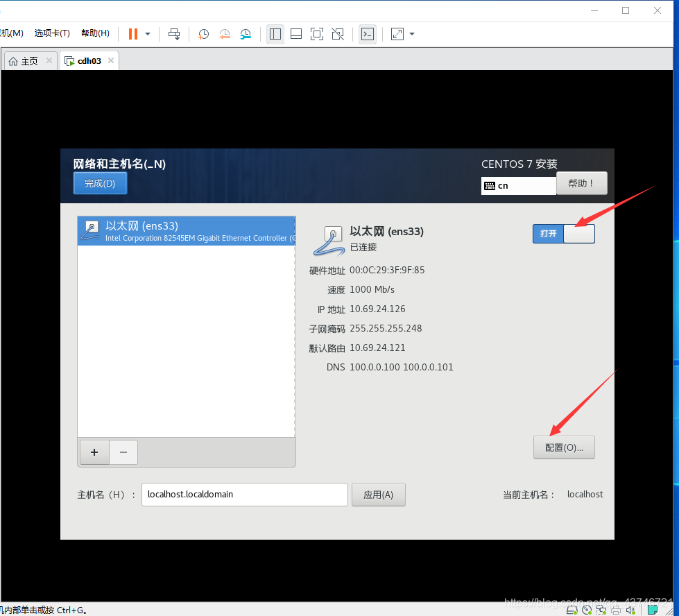Click the printer status icon

tap(615, 610)
